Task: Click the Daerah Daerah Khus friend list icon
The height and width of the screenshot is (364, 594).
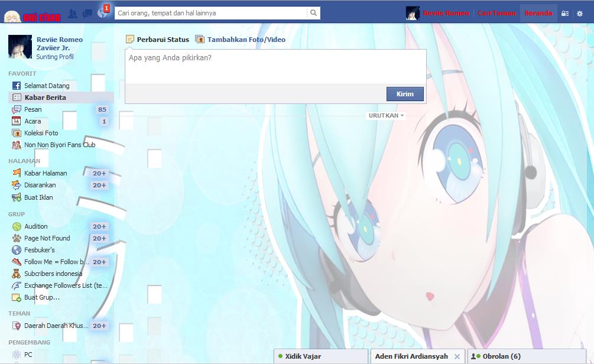Action: coord(17,326)
